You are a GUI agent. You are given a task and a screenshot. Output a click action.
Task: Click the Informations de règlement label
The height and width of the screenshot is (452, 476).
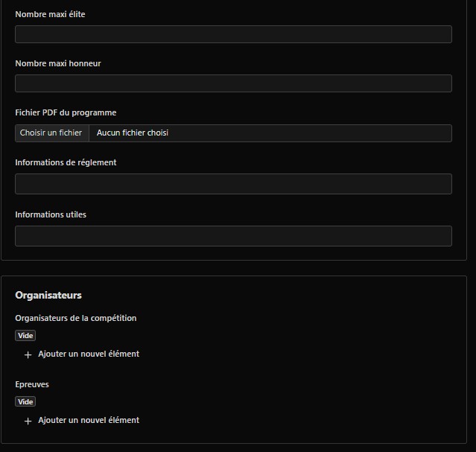pos(66,162)
